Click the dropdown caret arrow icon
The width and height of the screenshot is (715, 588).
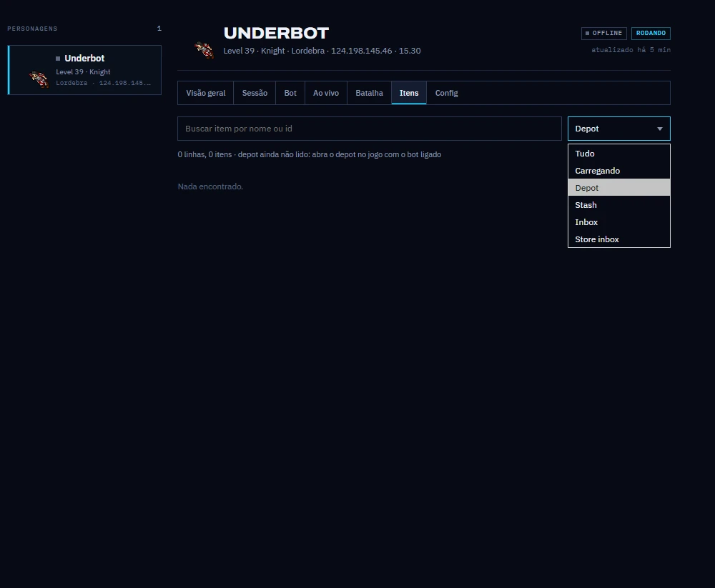[x=660, y=129]
